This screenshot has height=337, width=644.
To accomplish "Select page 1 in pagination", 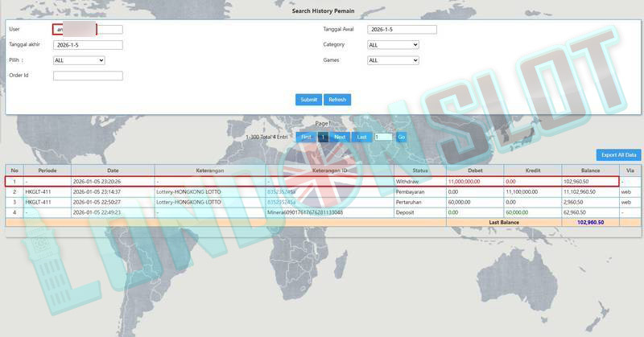I will (x=323, y=138).
